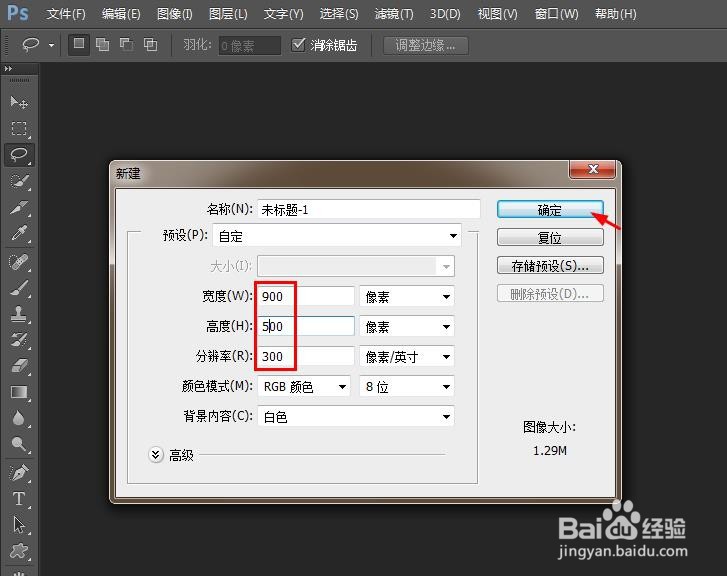Select the Brush tool
This screenshot has width=727, height=576.
[19, 288]
